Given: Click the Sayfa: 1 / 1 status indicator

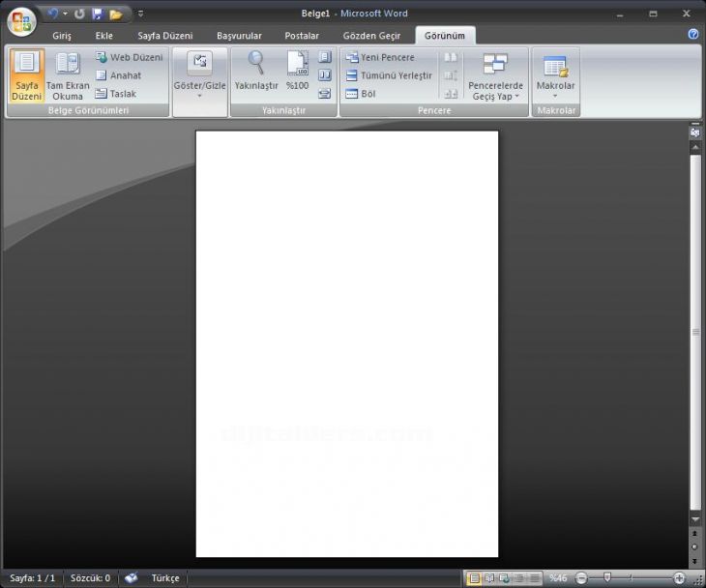Looking at the screenshot, I should click(x=33, y=578).
